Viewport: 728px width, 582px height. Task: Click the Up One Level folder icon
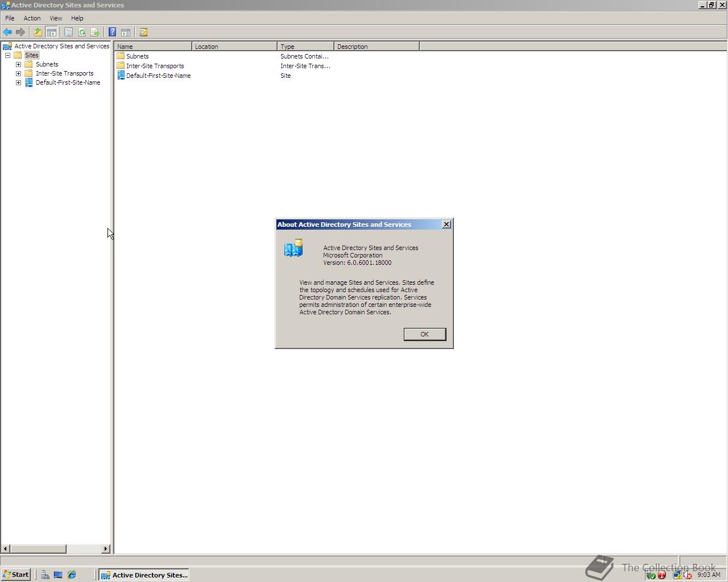click(x=38, y=32)
